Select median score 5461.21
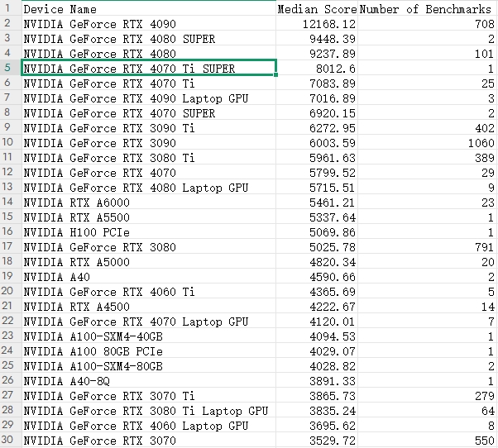The width and height of the screenshot is (498, 448). (x=317, y=202)
